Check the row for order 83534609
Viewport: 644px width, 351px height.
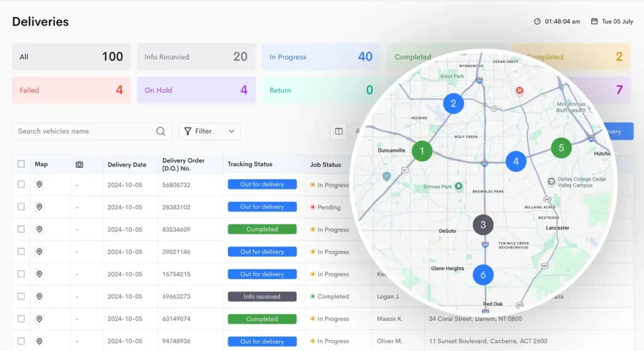pos(21,230)
